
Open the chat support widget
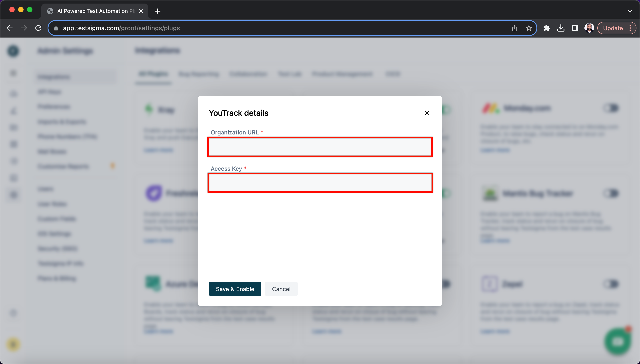click(x=618, y=342)
